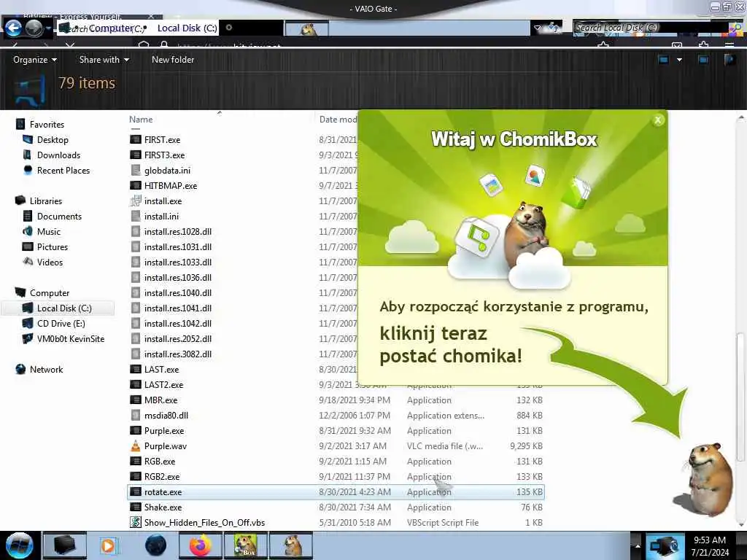Click the file list vertical scrollbar
The height and width of the screenshot is (560, 747).
pos(740,397)
